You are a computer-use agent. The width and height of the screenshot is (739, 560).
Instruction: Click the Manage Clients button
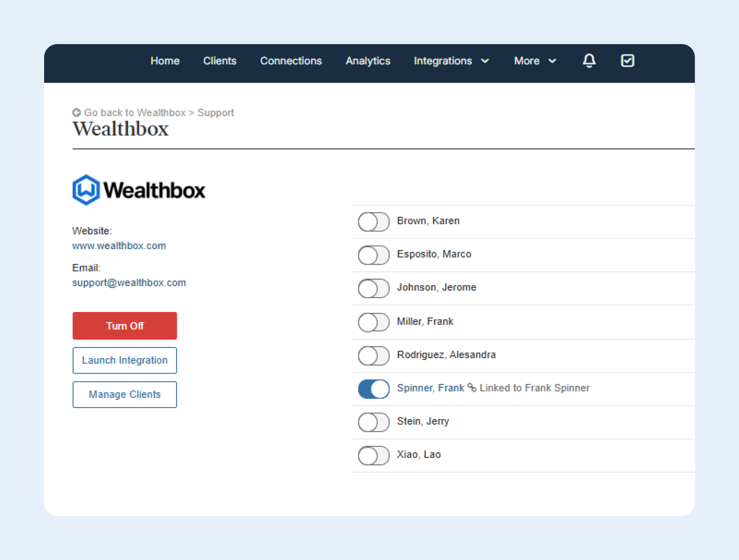click(x=125, y=394)
